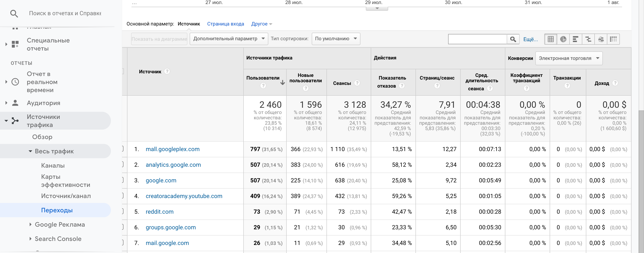The height and width of the screenshot is (253, 644).
Task: Open the По умолчанию sort type dropdown
Action: click(x=336, y=39)
